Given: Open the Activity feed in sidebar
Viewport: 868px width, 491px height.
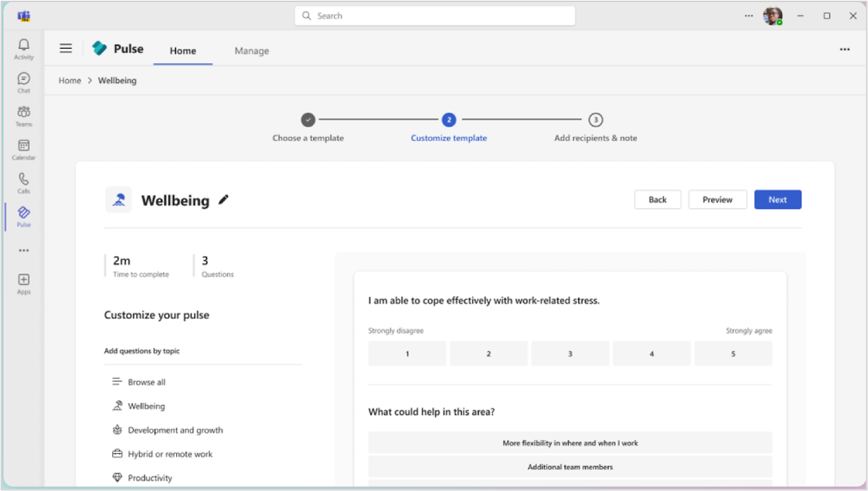Looking at the screenshot, I should pyautogui.click(x=23, y=48).
